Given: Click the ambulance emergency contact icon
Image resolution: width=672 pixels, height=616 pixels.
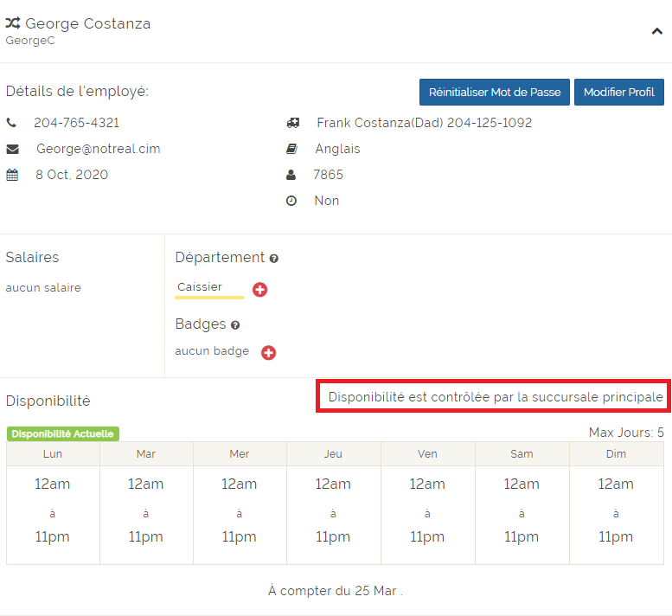Looking at the screenshot, I should [x=292, y=123].
